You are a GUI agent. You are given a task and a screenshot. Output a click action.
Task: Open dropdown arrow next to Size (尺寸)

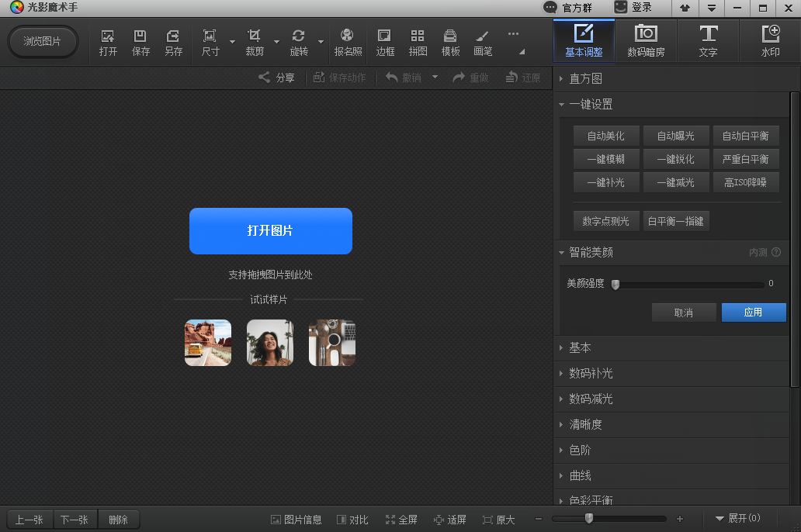(231, 42)
